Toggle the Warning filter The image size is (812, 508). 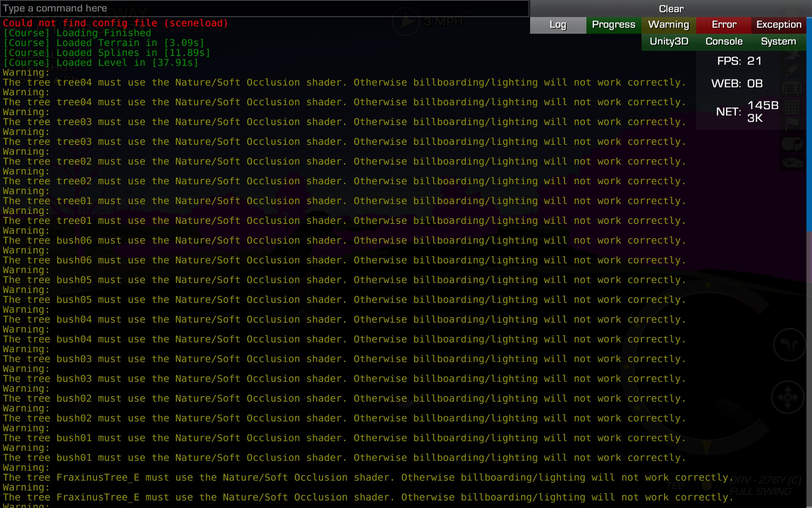pos(668,25)
